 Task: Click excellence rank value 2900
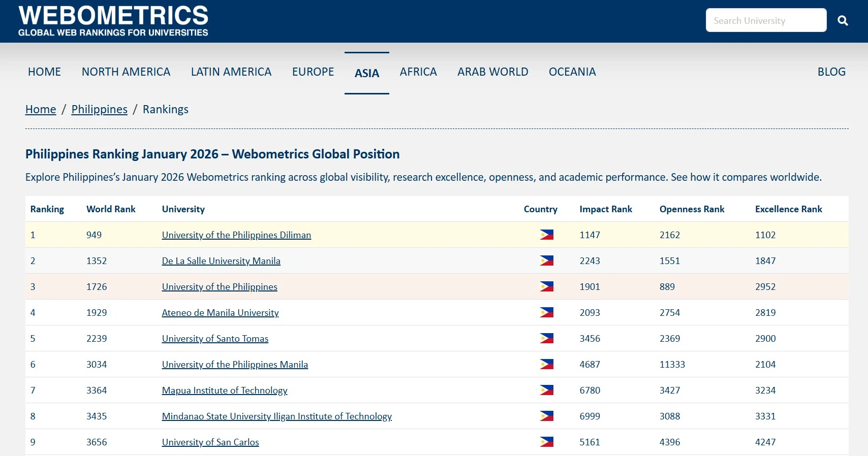765,338
